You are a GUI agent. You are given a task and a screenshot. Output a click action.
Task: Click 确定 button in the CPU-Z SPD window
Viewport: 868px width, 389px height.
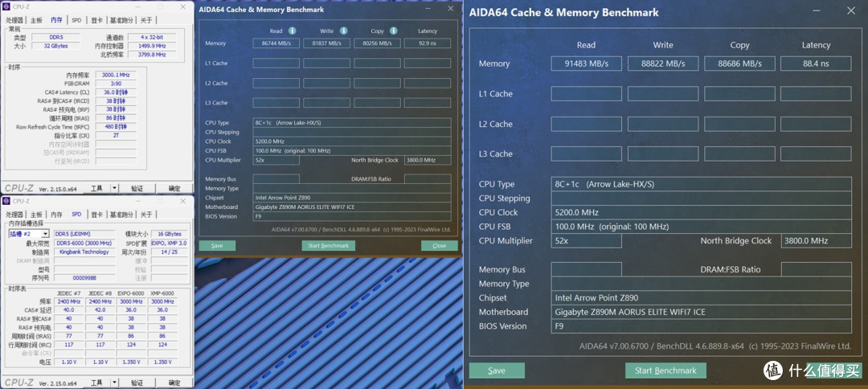point(174,383)
